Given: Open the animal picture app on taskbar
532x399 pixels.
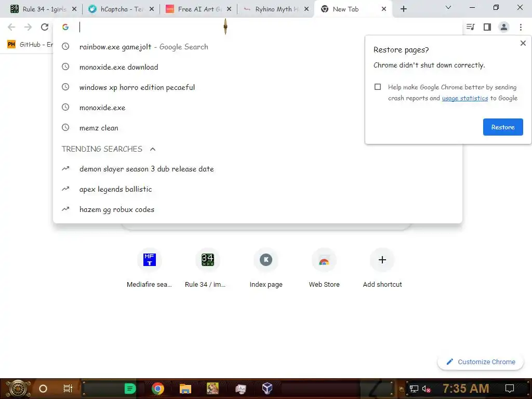Looking at the screenshot, I should pyautogui.click(x=212, y=389).
